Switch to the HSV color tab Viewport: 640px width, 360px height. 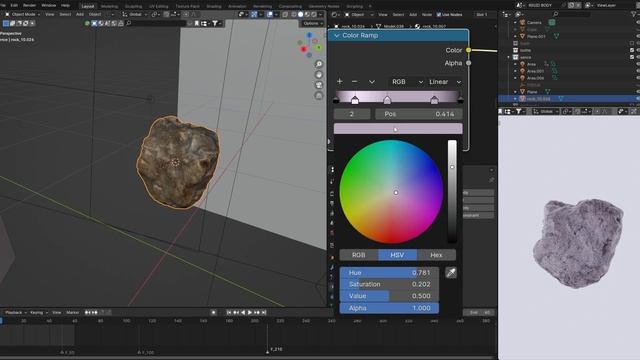pyautogui.click(x=397, y=255)
